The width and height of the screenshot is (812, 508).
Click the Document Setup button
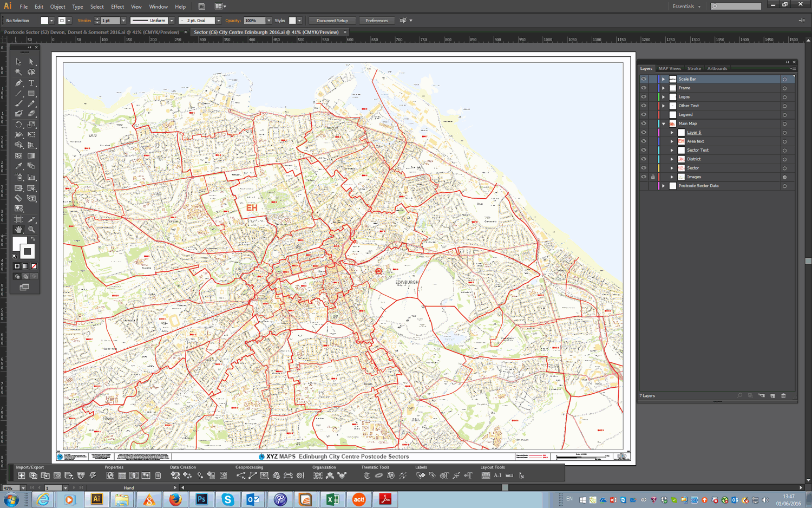tap(332, 21)
